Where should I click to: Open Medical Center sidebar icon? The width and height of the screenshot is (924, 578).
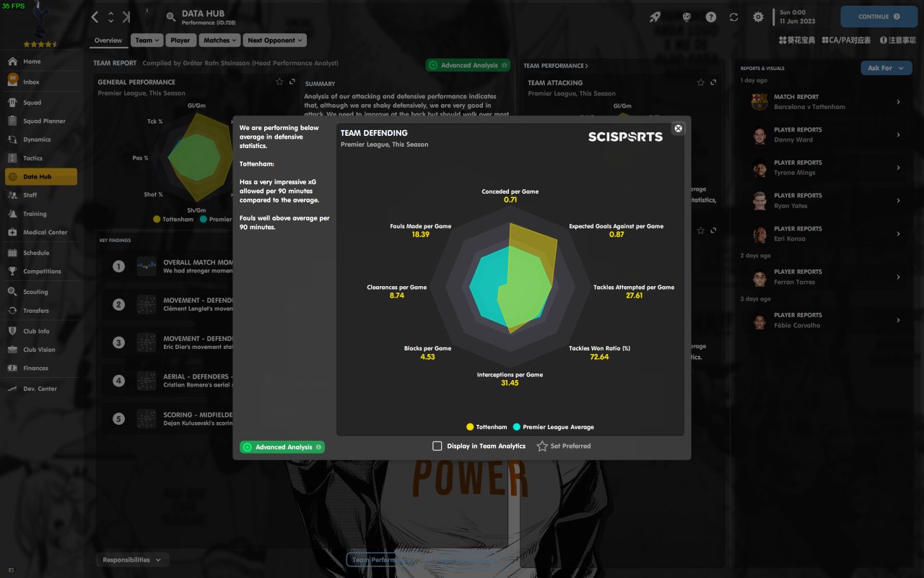pyautogui.click(x=12, y=232)
